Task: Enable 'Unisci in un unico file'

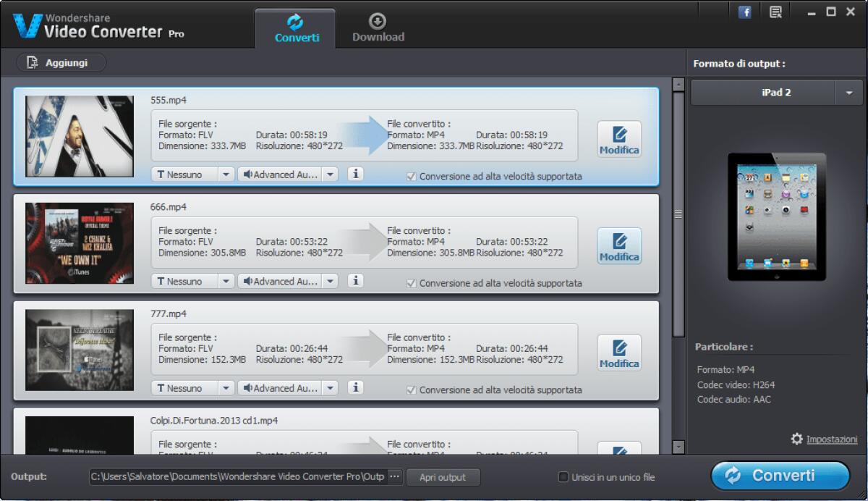Action: point(563,476)
